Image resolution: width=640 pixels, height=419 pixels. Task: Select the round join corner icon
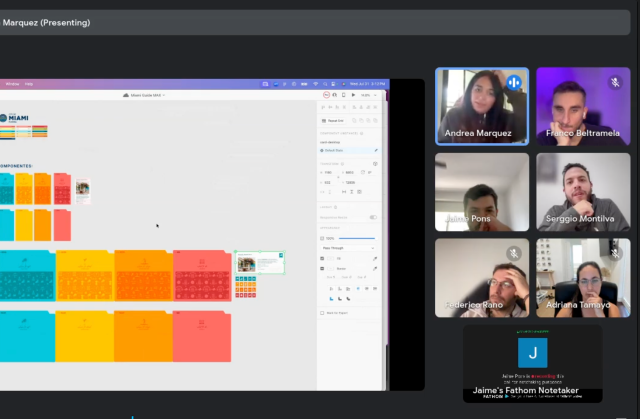click(x=340, y=299)
